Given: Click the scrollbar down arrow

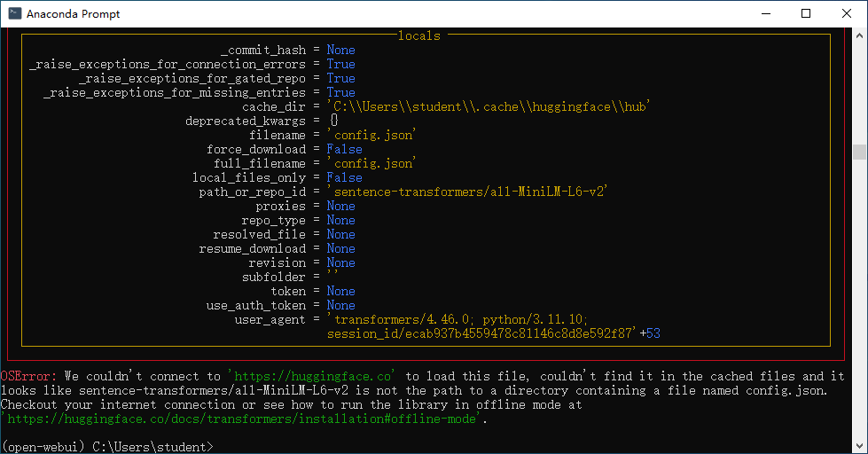Looking at the screenshot, I should tap(859, 446).
